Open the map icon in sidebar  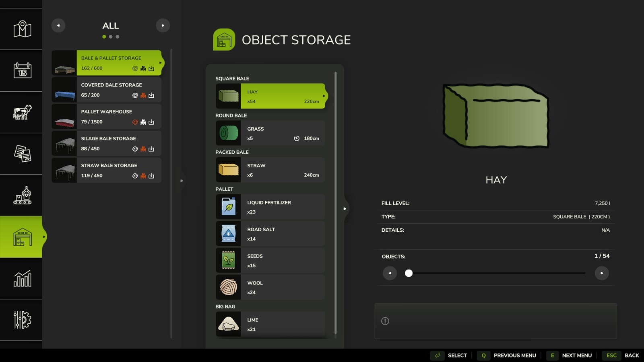(21, 29)
